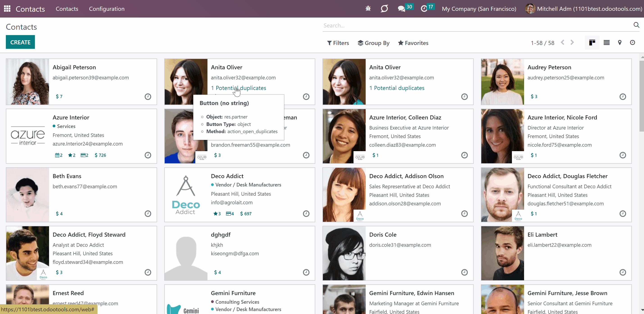644x314 pixels.
Task: Open the Filters dropdown
Action: point(338,43)
